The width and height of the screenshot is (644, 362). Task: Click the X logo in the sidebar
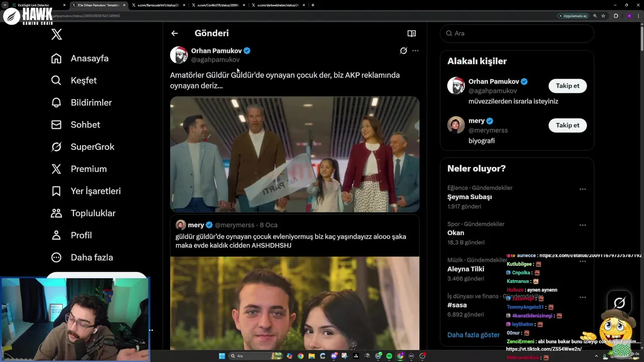(56, 34)
